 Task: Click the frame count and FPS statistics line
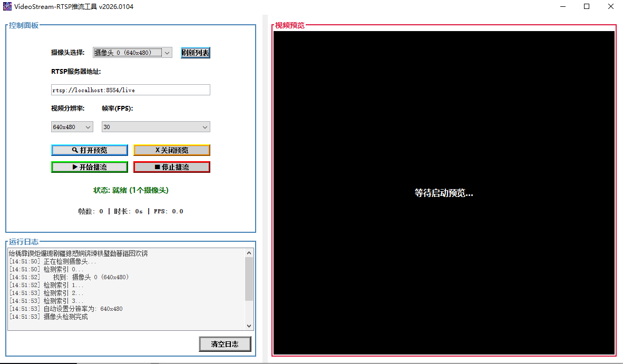[131, 211]
